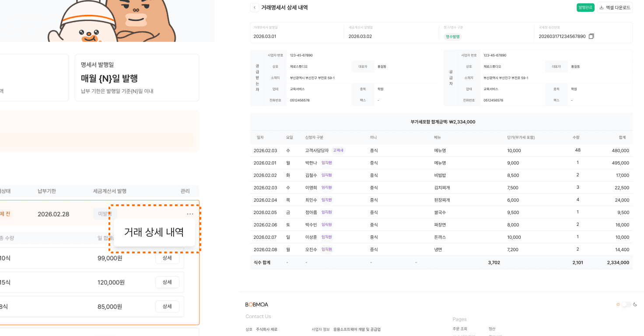Copy the 국세청 승인번호 with the copy icon
The height and width of the screenshot is (336, 644).
(x=591, y=36)
